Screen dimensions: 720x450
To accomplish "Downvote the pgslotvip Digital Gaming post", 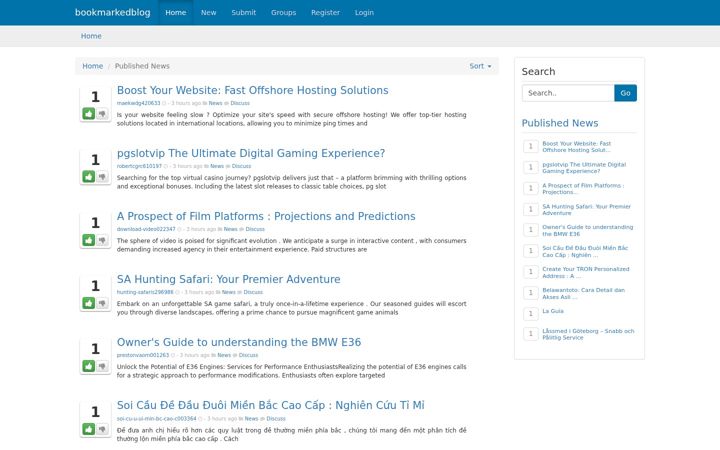I will click(x=102, y=177).
